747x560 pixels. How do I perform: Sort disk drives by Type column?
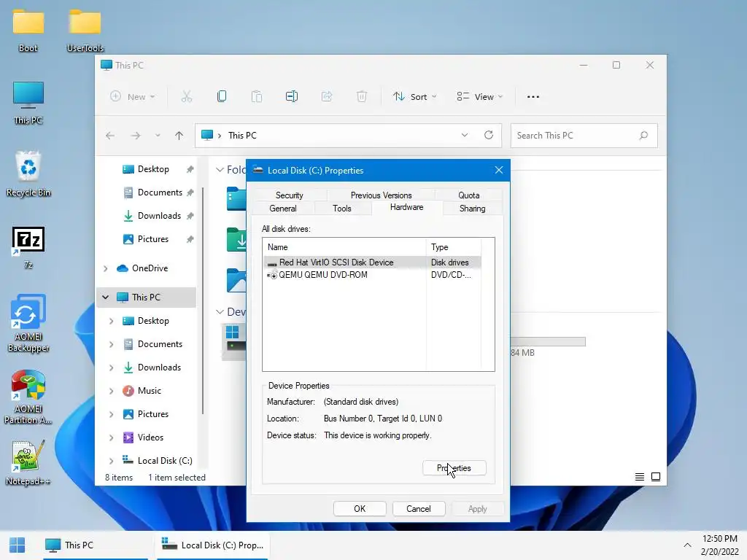tap(454, 247)
